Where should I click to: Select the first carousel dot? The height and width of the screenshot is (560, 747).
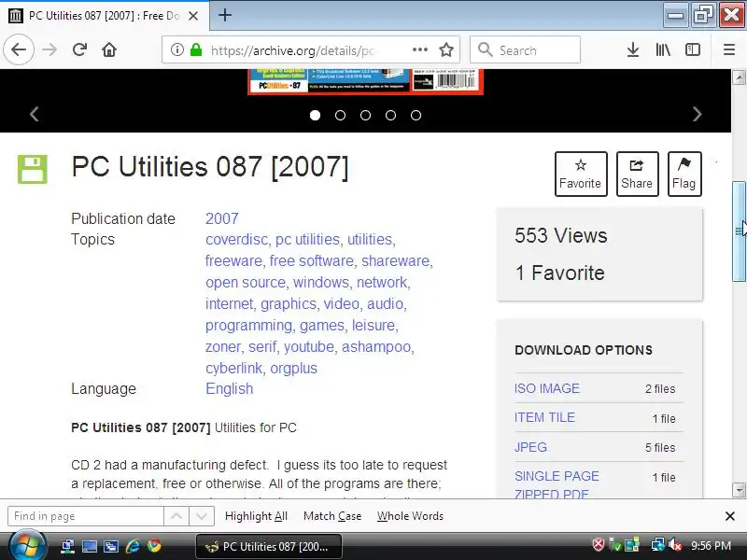(x=315, y=115)
